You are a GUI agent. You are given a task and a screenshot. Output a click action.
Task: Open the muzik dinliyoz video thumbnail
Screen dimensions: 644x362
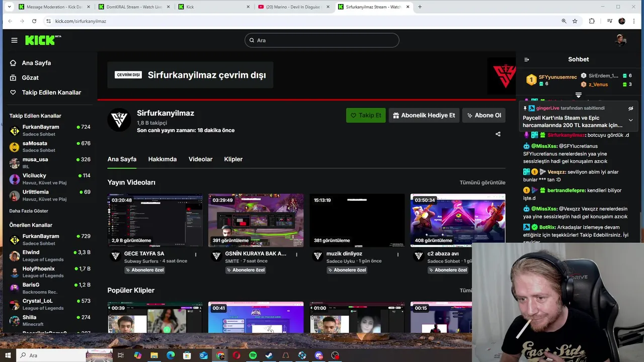(357, 220)
